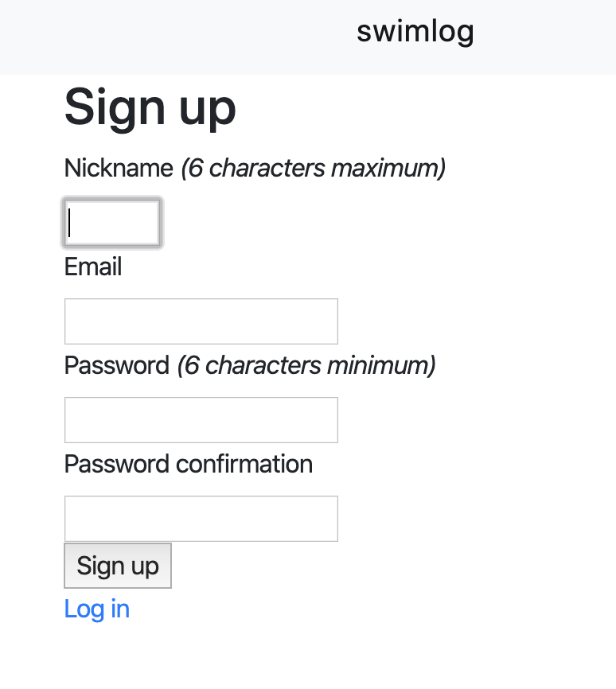Open the swimlog brand link in header
Screen dimensions: 616x689
(415, 32)
